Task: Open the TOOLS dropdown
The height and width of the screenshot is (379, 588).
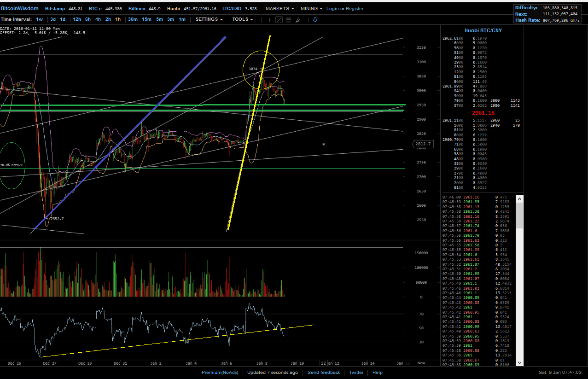Action: [243, 19]
